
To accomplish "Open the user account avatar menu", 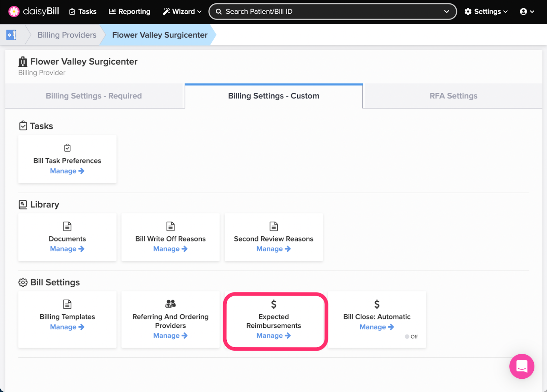I will pos(527,12).
